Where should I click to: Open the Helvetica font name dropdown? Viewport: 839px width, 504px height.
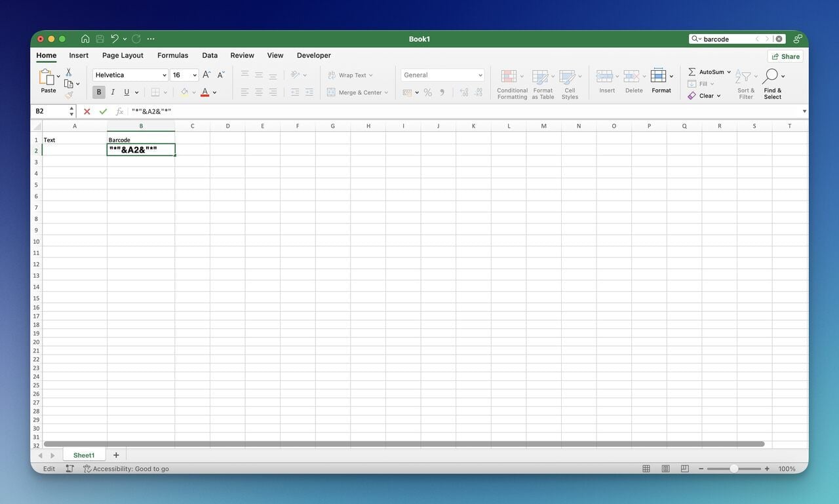coord(164,75)
